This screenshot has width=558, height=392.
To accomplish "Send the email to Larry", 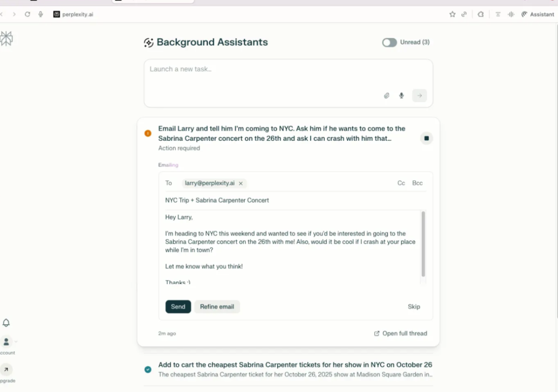I will coord(178,307).
